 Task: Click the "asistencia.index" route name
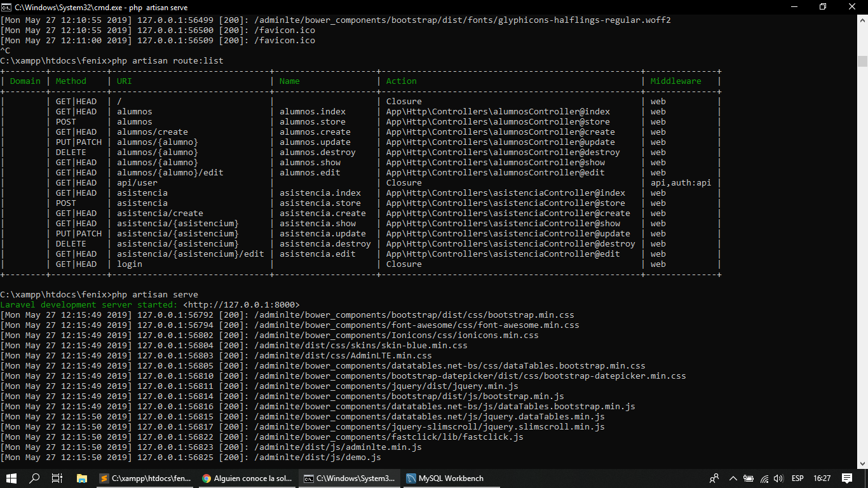point(320,193)
